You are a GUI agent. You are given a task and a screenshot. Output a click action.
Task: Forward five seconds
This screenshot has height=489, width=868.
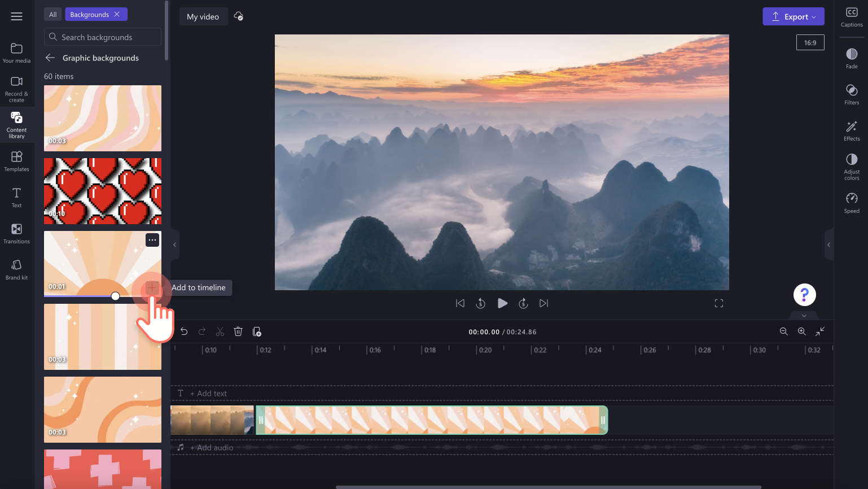(x=523, y=303)
